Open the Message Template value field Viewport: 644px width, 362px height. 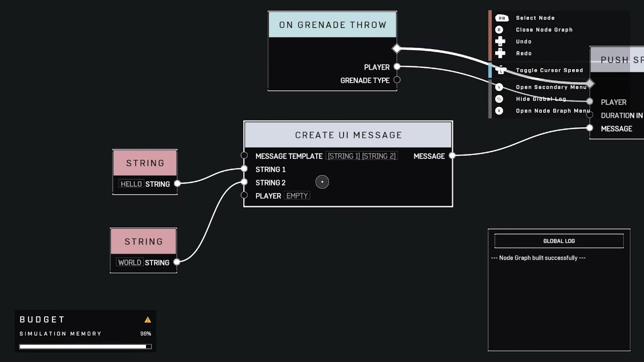click(x=362, y=156)
